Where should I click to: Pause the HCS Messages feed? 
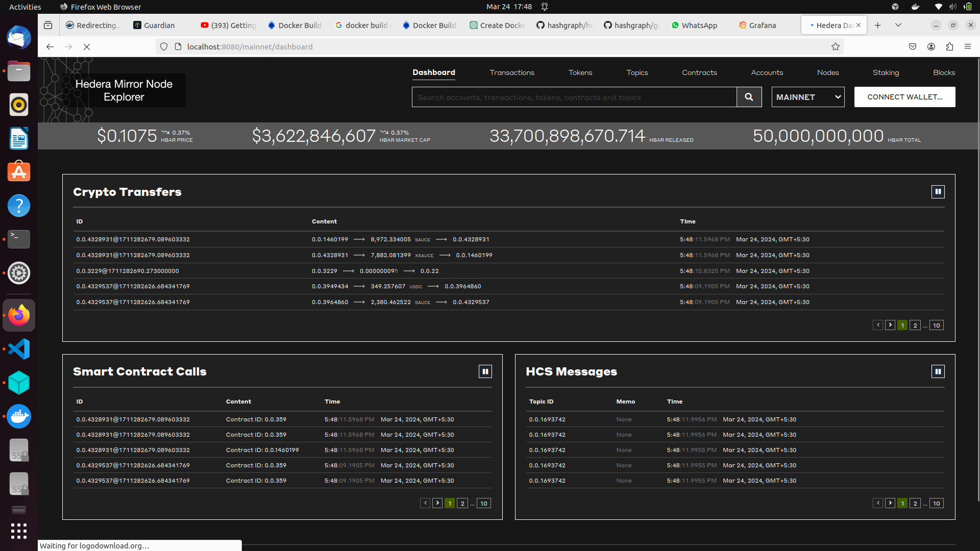coord(939,371)
